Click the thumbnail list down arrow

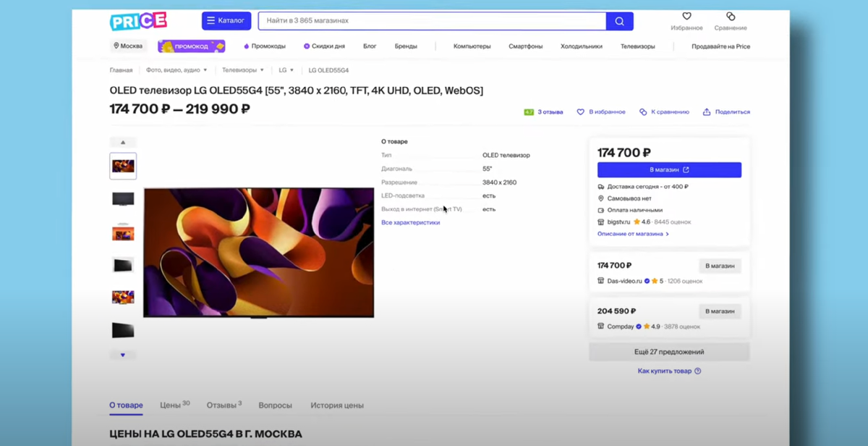123,355
